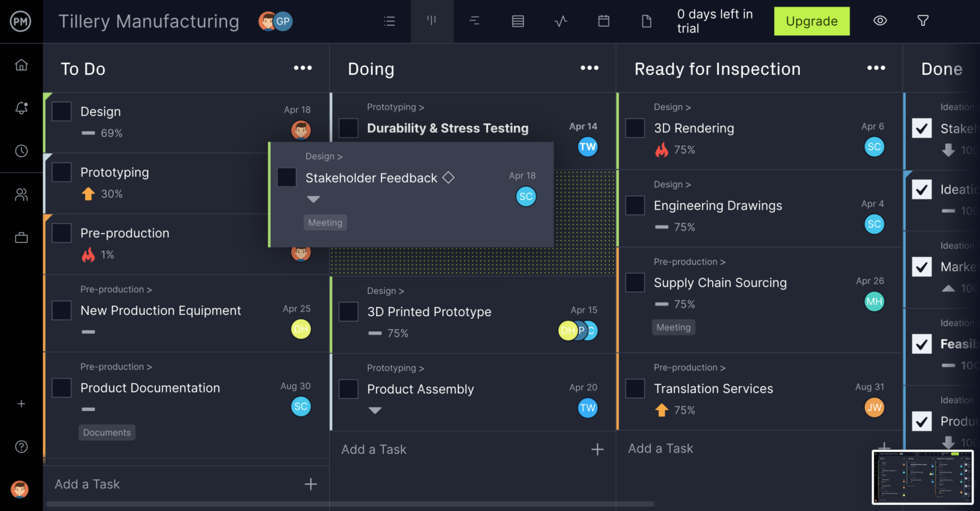Image resolution: width=980 pixels, height=511 pixels.
Task: Select the board view icon
Action: pyautogui.click(x=432, y=21)
